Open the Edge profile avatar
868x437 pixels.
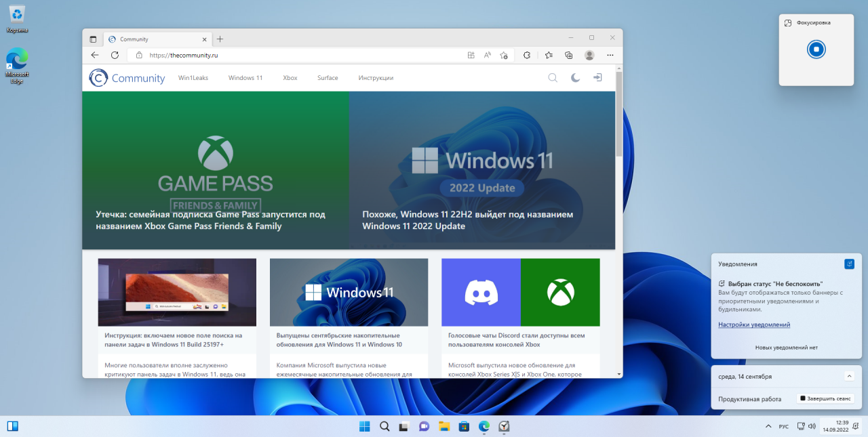tap(589, 55)
